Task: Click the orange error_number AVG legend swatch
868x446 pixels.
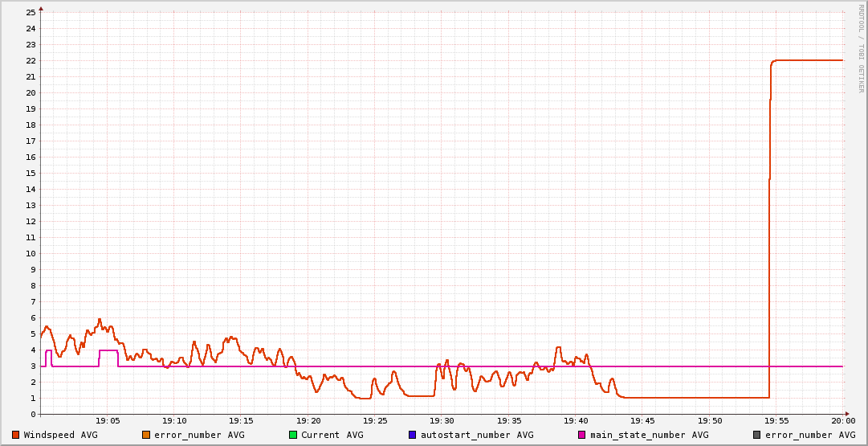Action: 146,435
